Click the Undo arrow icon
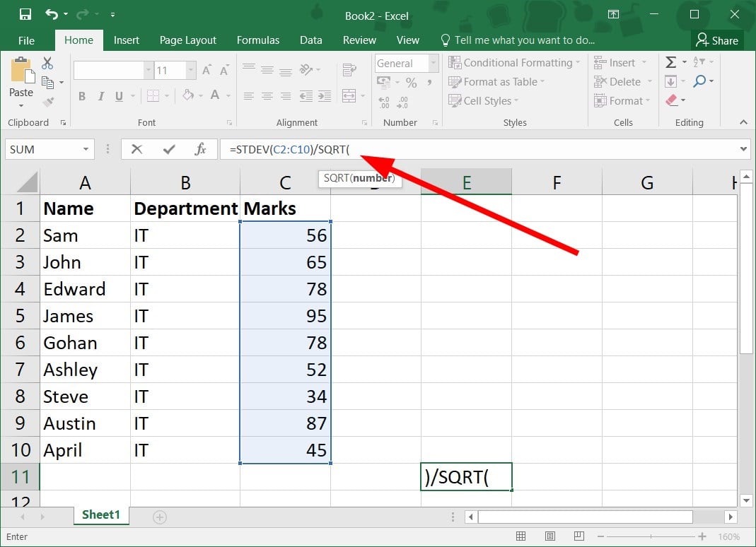This screenshot has width=756, height=547. (x=52, y=14)
